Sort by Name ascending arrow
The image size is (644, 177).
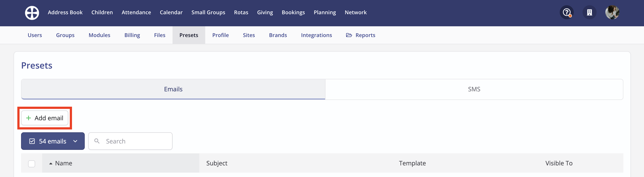coord(51,163)
